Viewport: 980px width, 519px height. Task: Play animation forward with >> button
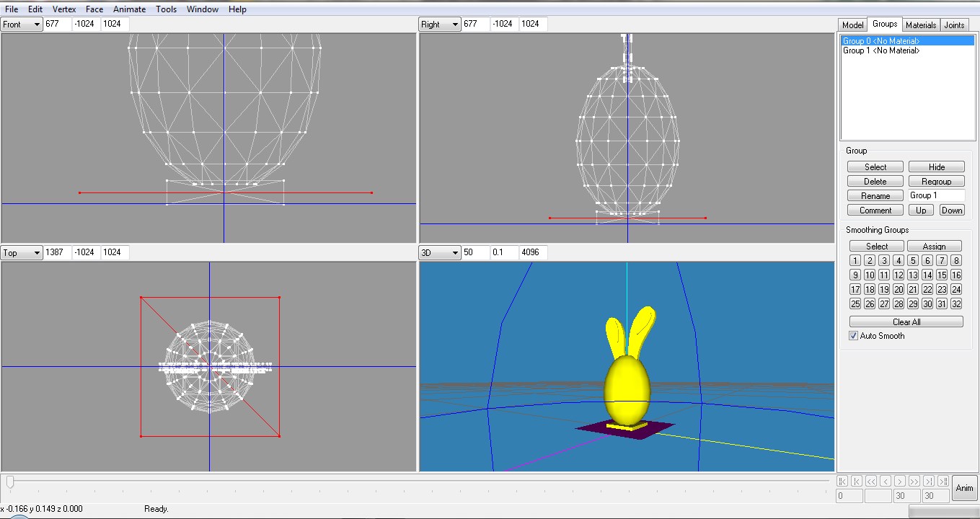pos(914,481)
